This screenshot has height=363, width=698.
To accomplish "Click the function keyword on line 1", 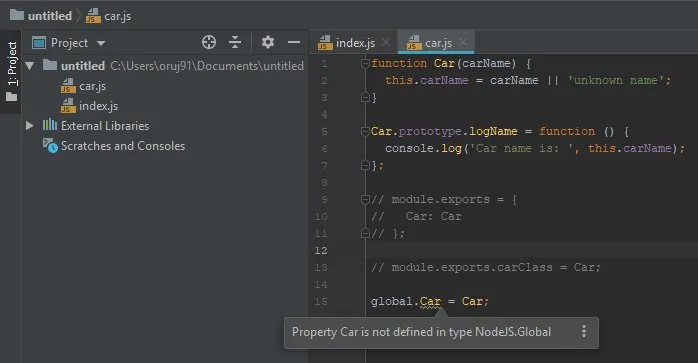I will [x=399, y=63].
